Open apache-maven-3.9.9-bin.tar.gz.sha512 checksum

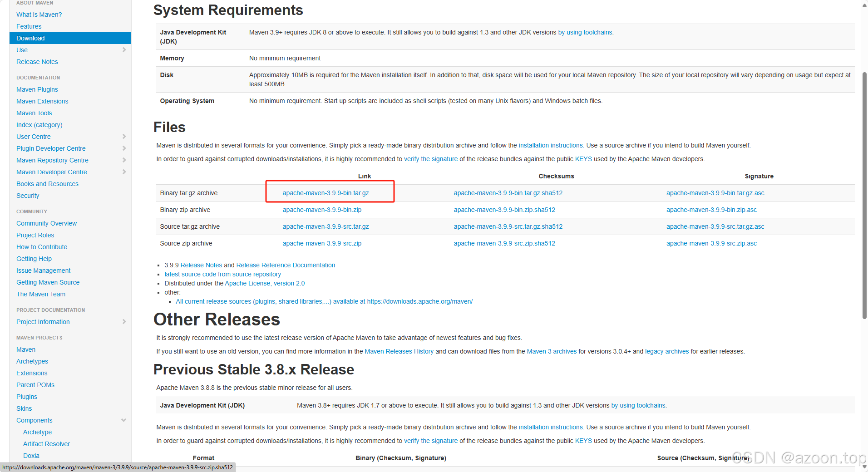coord(508,193)
